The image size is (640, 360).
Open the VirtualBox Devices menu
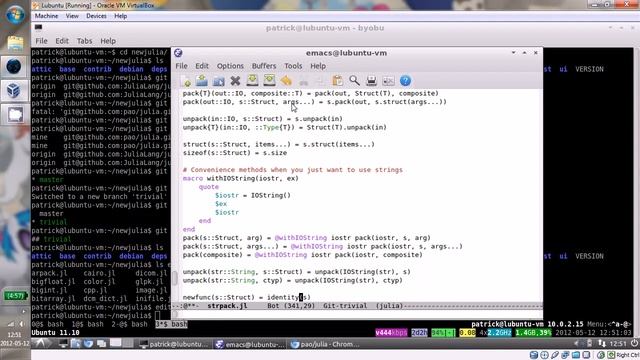pyautogui.click(x=96, y=16)
